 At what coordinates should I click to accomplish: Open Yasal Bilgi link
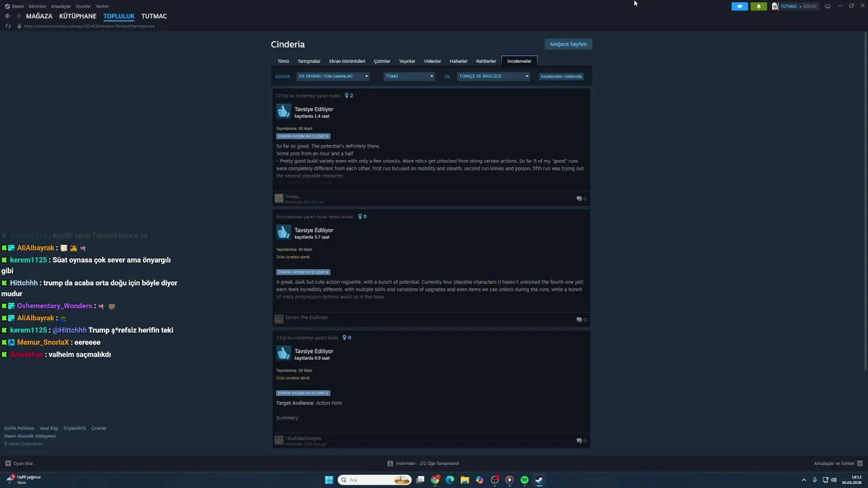[x=49, y=428]
